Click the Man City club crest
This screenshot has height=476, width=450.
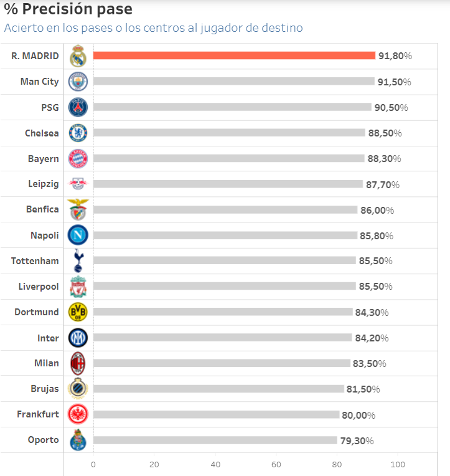point(78,82)
